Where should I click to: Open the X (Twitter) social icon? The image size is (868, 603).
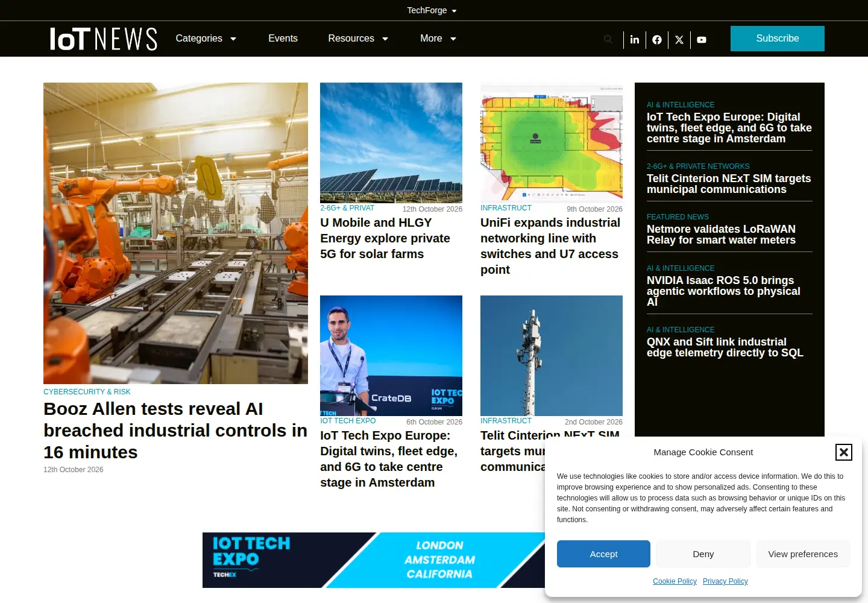(679, 40)
